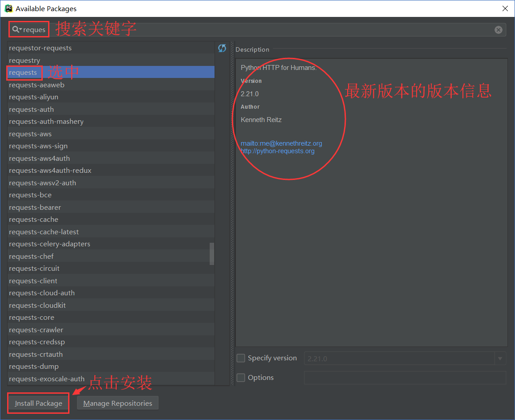Select requests-dump in the package list
Viewport: 515px width, 420px height.
(x=34, y=367)
